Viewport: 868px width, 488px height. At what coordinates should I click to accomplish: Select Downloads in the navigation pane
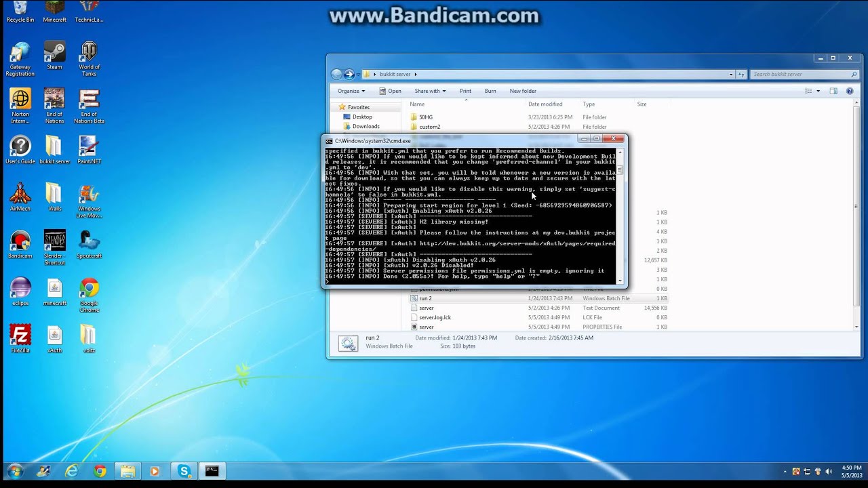(366, 126)
